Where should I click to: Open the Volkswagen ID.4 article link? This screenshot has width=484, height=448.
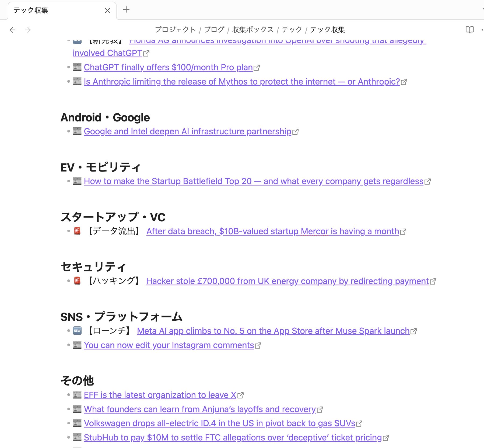(x=219, y=423)
